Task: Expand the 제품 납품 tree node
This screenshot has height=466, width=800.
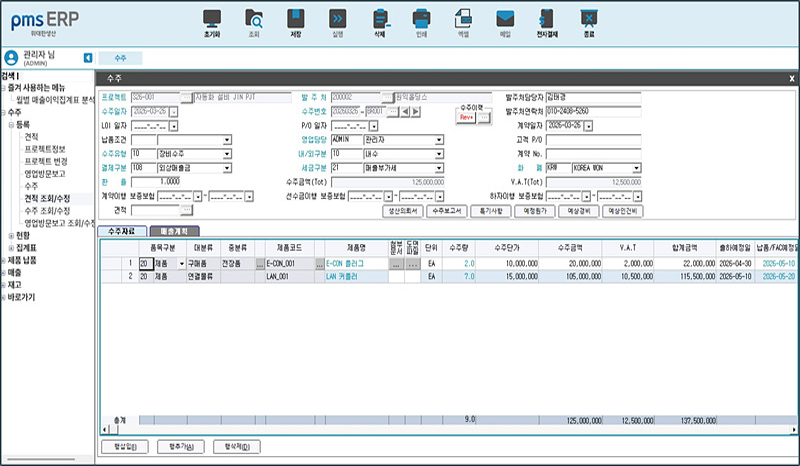Action: (4, 260)
